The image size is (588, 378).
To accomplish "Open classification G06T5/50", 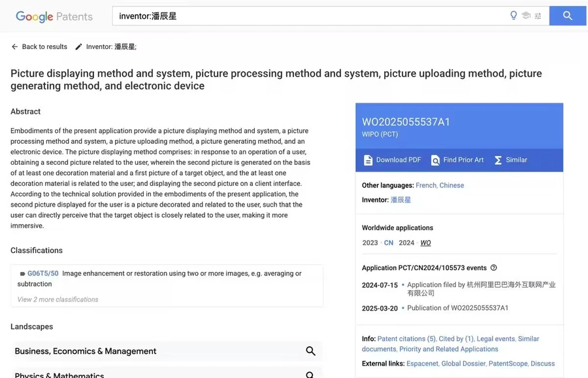I will [x=42, y=273].
